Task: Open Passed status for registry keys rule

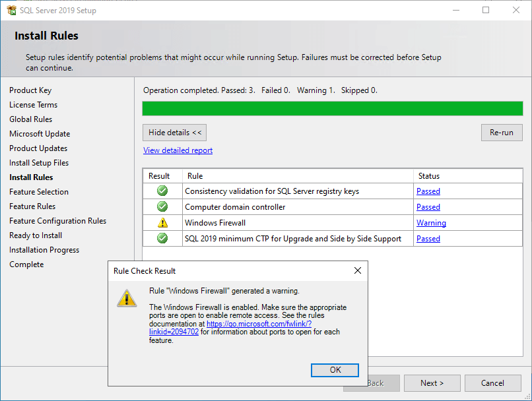Action: click(x=428, y=191)
